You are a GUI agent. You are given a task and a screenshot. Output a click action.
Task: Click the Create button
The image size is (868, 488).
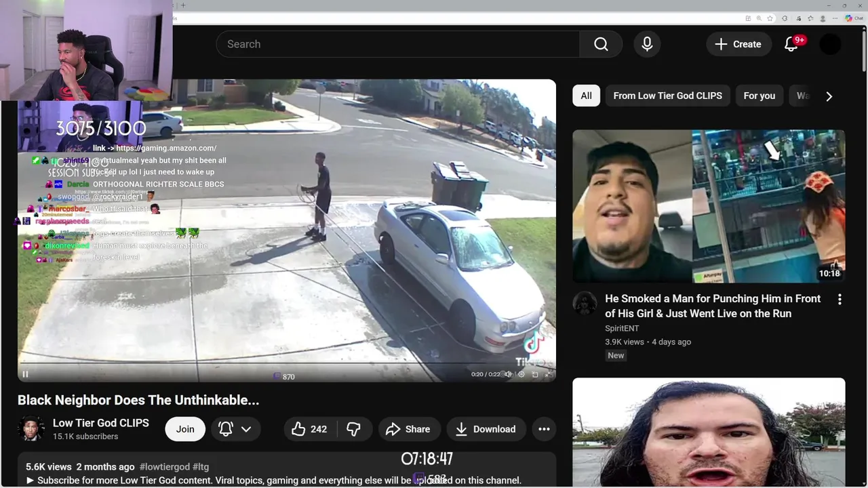(738, 44)
